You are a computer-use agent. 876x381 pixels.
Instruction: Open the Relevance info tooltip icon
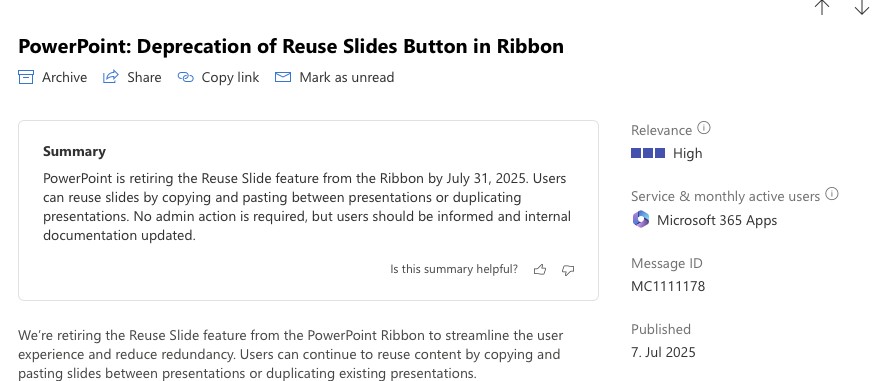click(704, 128)
